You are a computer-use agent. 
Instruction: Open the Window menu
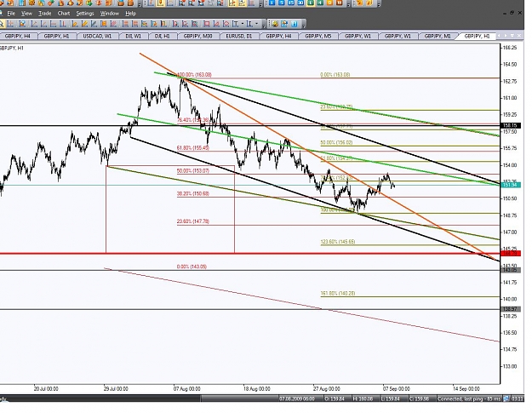110,14
